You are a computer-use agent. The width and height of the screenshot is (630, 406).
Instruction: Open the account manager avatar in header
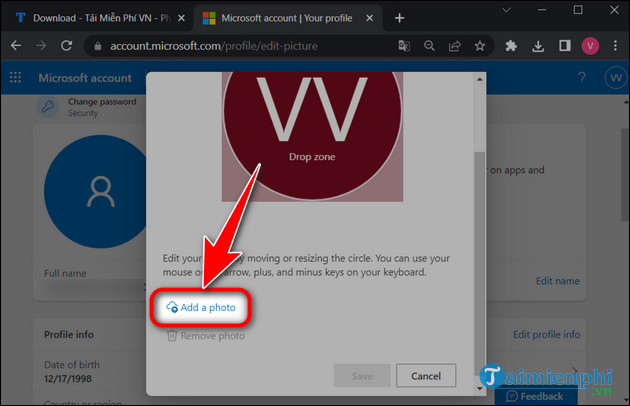616,77
